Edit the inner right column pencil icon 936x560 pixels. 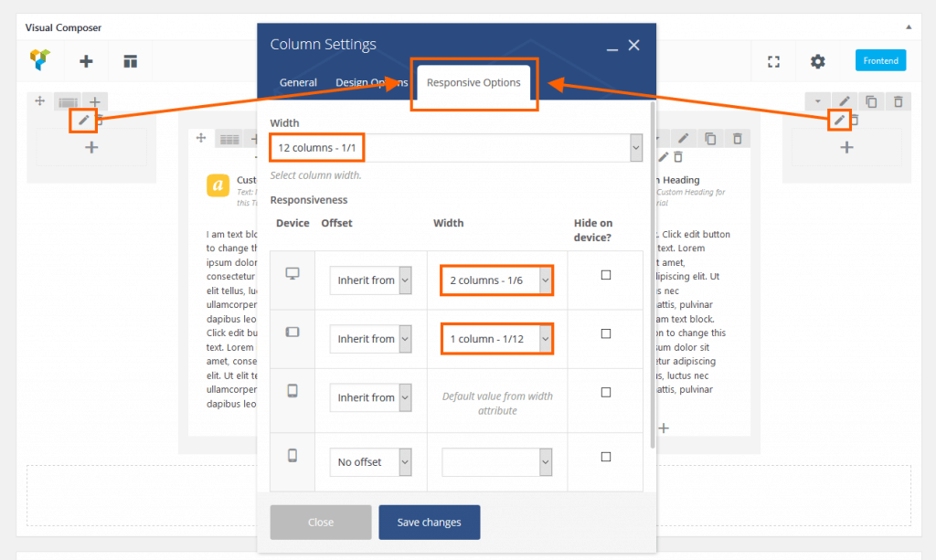click(x=664, y=157)
